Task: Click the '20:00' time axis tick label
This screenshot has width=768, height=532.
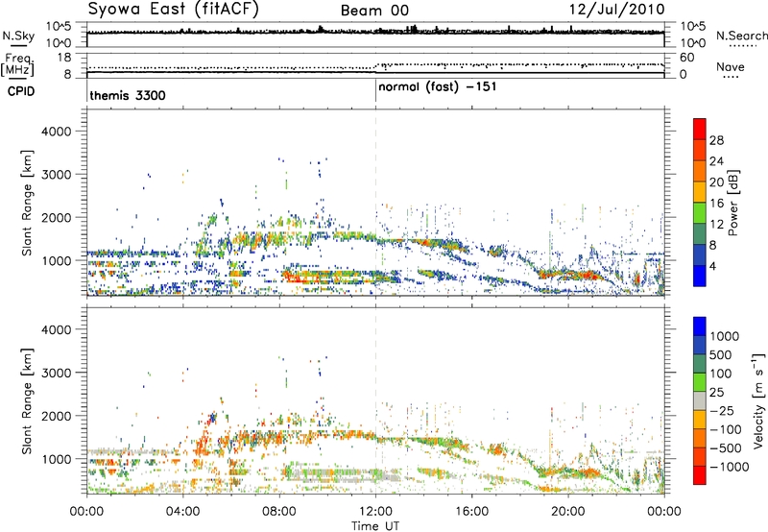Action: tap(567, 512)
